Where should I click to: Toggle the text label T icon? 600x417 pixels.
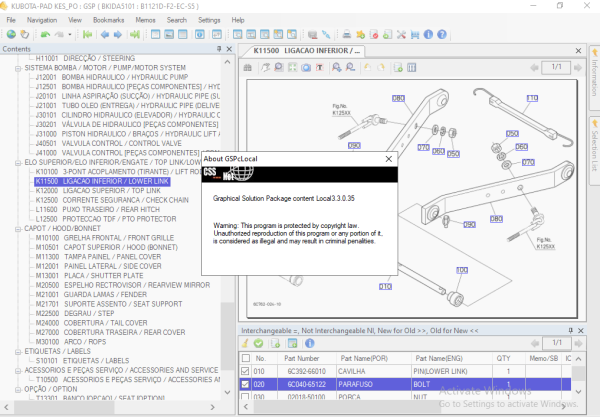click(320, 68)
